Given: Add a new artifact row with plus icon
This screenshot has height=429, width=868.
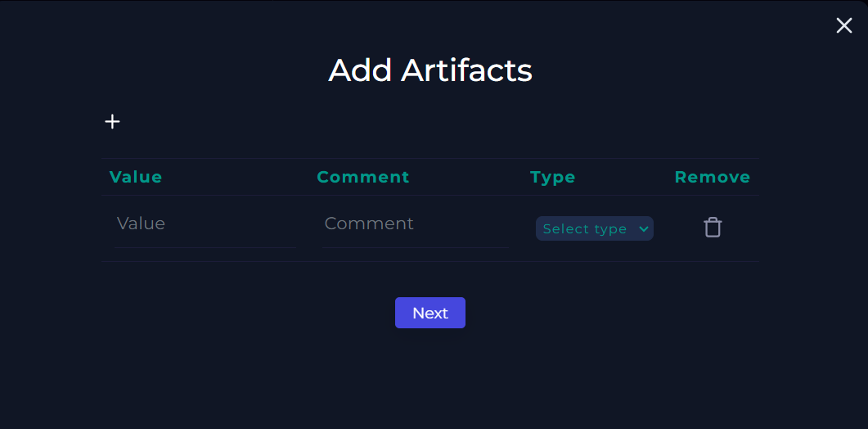Looking at the screenshot, I should point(112,122).
